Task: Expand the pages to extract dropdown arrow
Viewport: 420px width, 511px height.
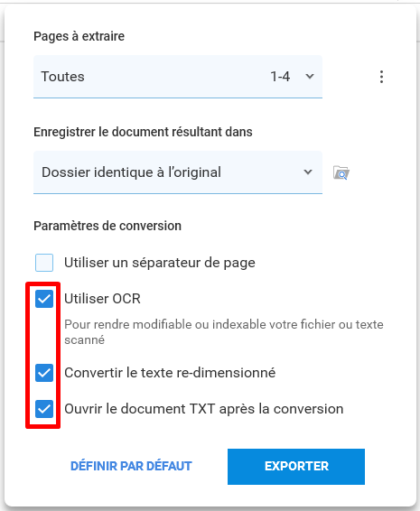Action: (310, 77)
